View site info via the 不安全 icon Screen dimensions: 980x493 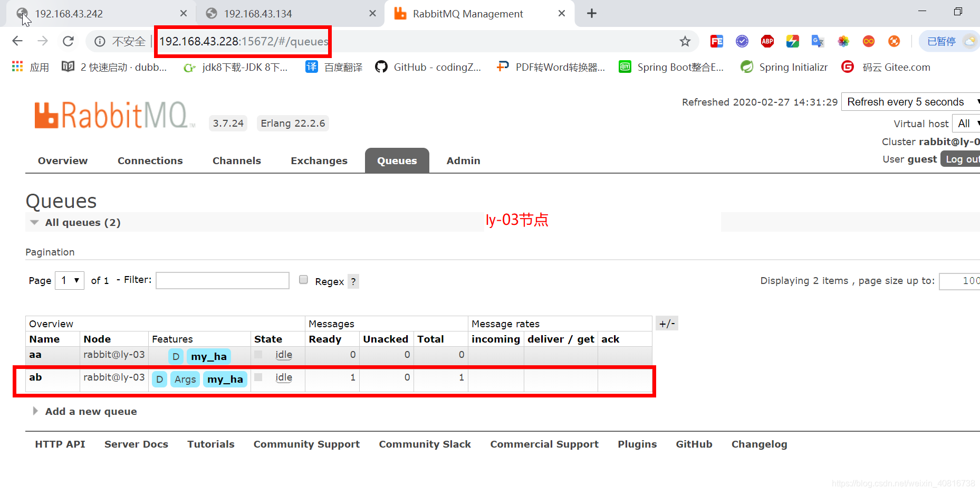coord(100,42)
